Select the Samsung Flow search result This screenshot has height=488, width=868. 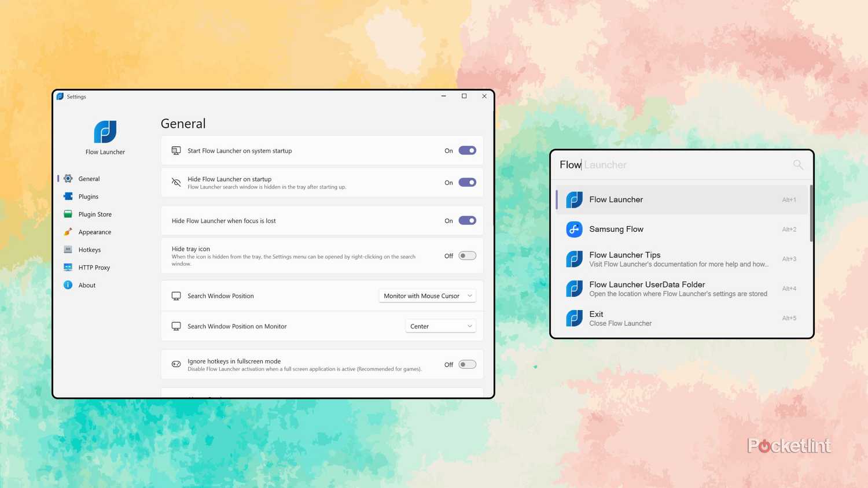point(682,229)
